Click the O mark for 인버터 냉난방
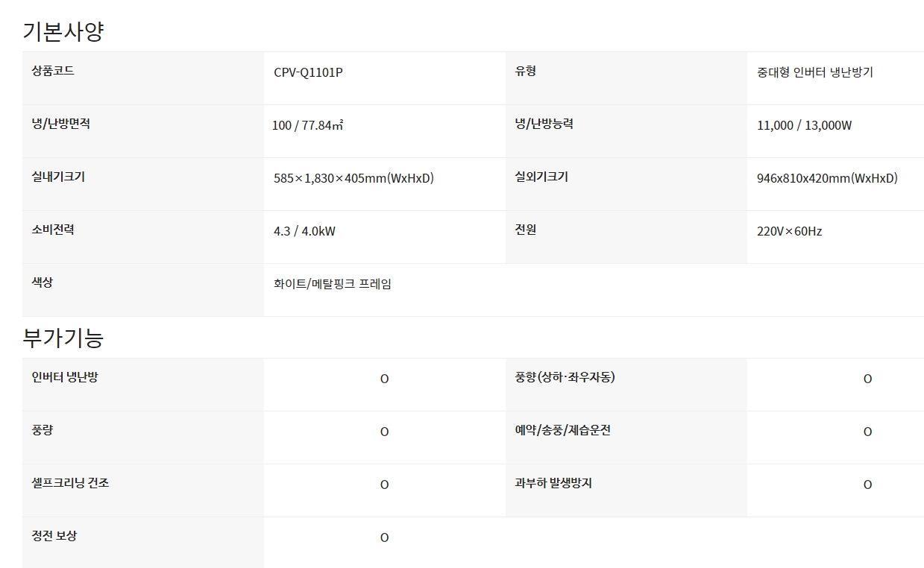Screen dimensions: 924x568 click(384, 379)
